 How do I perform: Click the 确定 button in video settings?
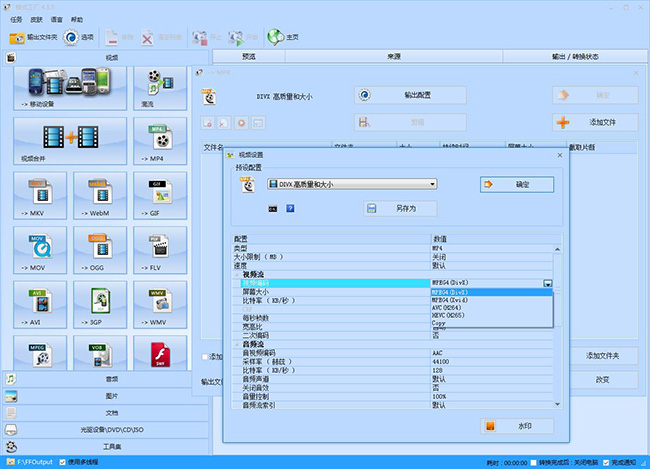(x=516, y=184)
